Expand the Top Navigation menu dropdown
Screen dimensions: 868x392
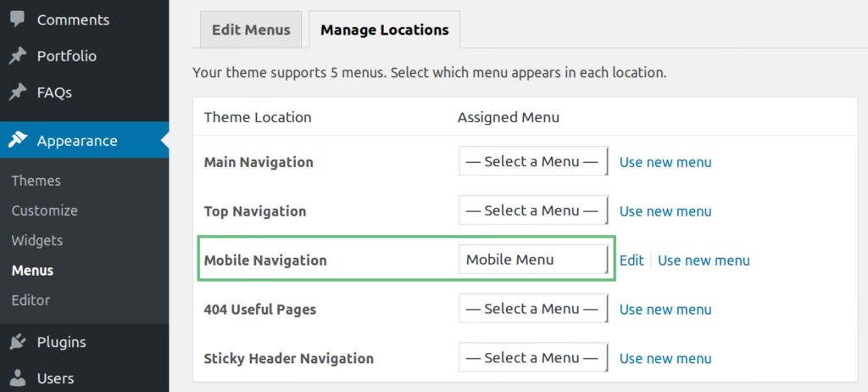533,211
